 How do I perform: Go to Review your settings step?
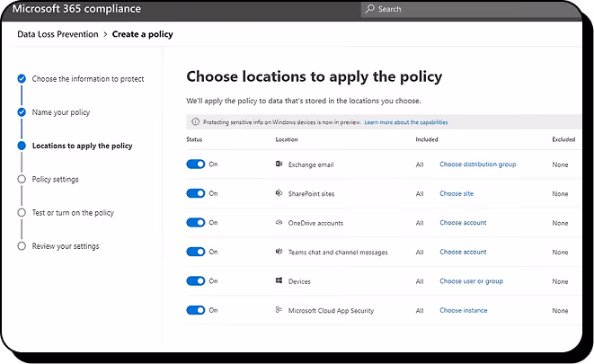(x=66, y=246)
